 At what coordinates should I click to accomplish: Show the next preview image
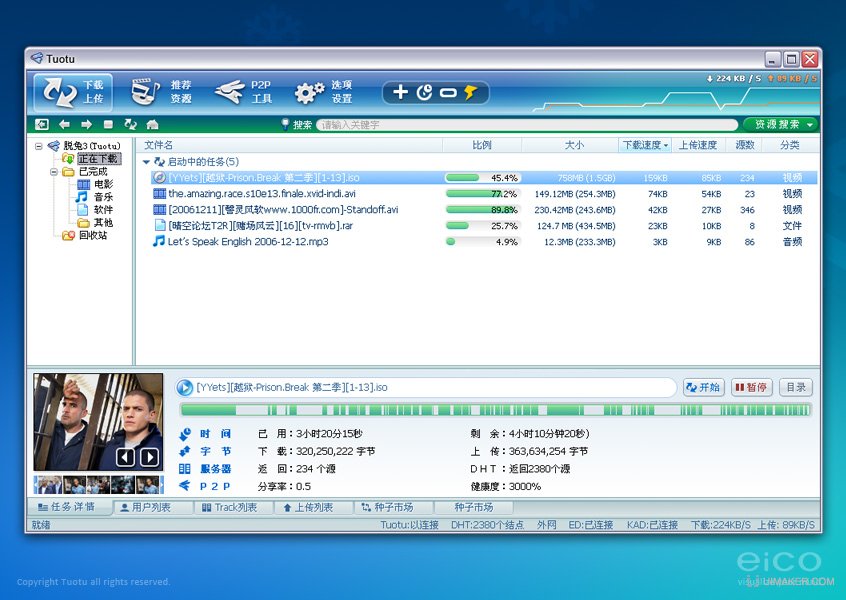coord(149,458)
